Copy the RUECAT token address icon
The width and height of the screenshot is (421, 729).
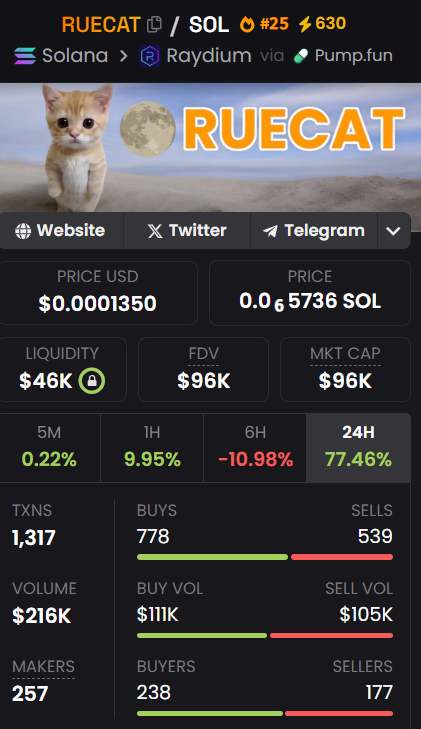[x=154, y=25]
